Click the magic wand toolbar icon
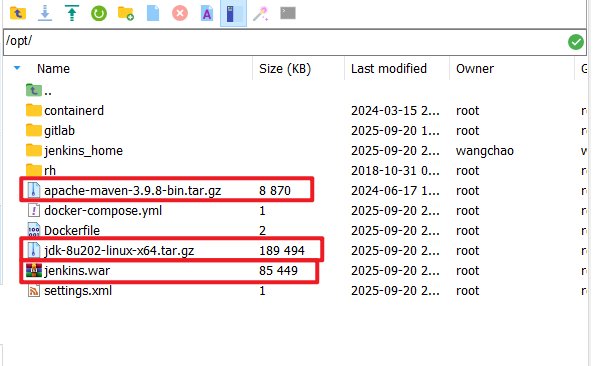This screenshot has height=366, width=593. point(261,14)
